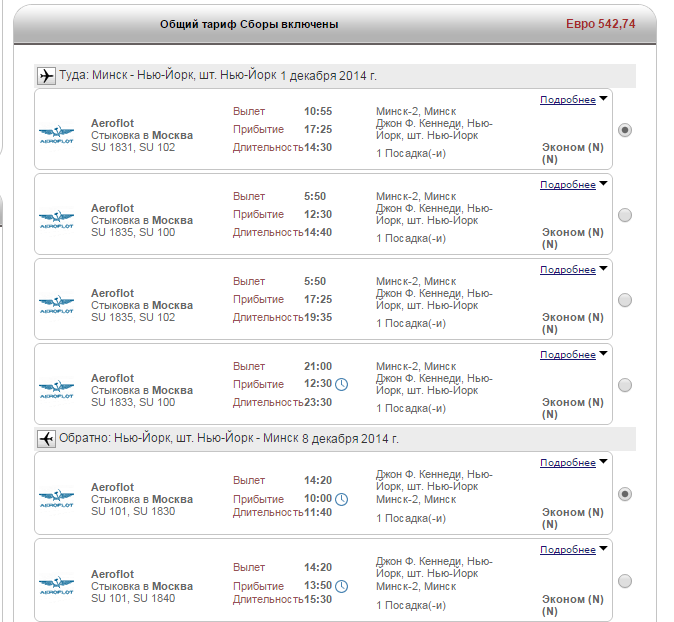
Task: Click the Aeroflot logo for flight SU 1831
Action: (x=57, y=135)
